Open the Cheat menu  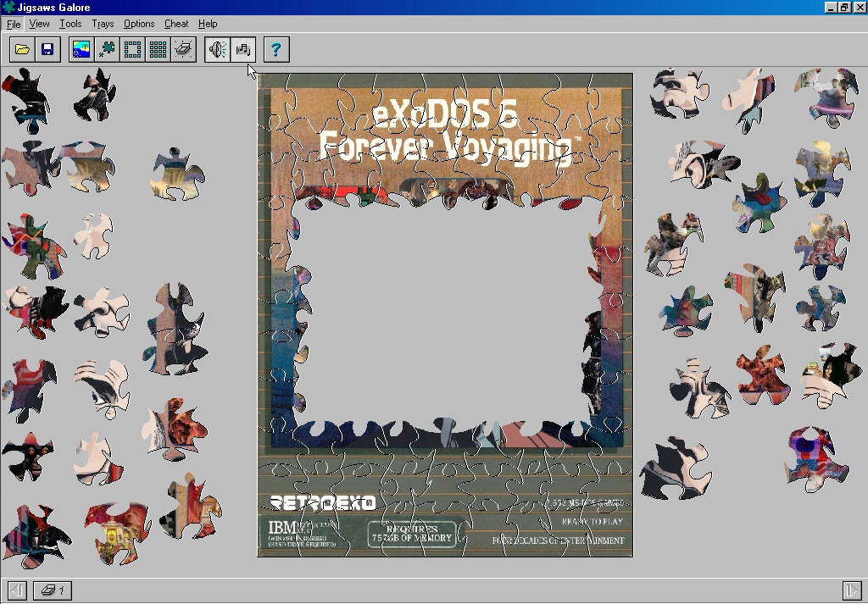click(x=176, y=24)
